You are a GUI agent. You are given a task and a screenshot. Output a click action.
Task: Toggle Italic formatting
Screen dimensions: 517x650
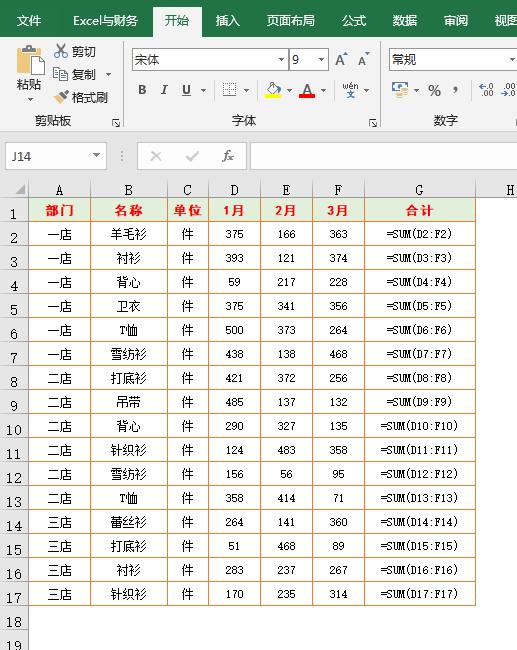[x=164, y=90]
